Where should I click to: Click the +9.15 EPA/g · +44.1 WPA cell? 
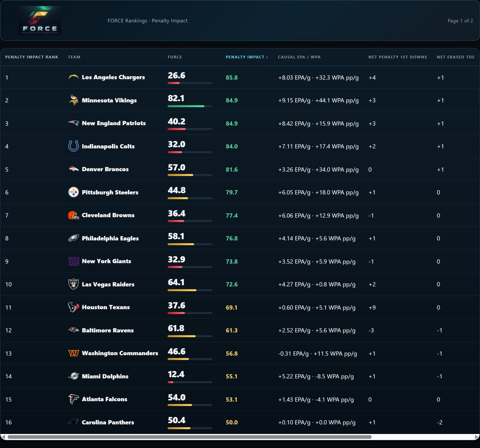pyautogui.click(x=318, y=100)
